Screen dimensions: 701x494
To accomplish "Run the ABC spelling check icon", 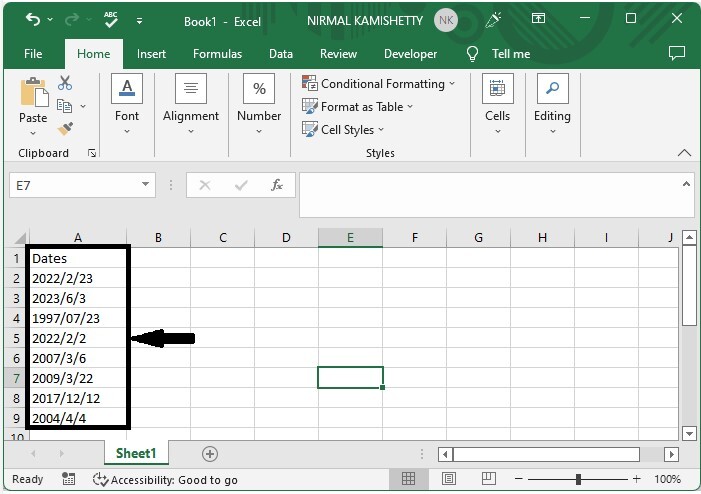I will [110, 19].
